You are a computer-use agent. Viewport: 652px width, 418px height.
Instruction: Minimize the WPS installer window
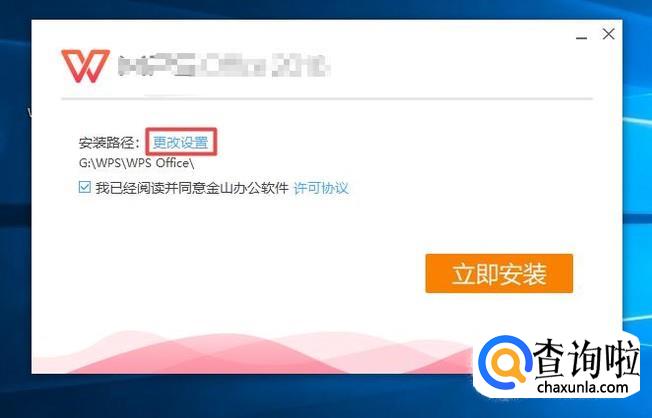coord(581,38)
